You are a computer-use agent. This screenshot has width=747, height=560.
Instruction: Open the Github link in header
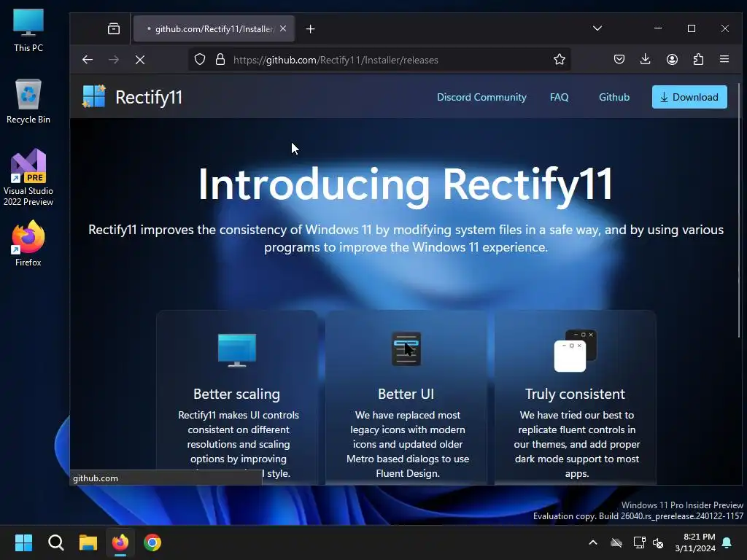(x=614, y=97)
